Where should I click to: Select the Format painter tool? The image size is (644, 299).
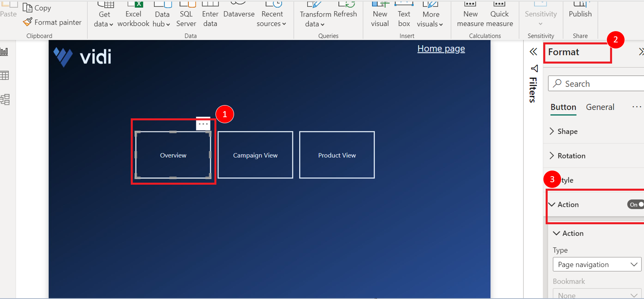coord(52,22)
